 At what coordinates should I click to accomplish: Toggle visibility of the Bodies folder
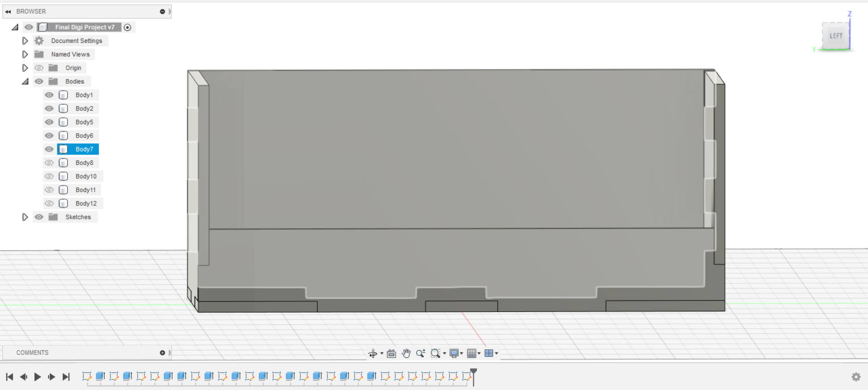39,81
